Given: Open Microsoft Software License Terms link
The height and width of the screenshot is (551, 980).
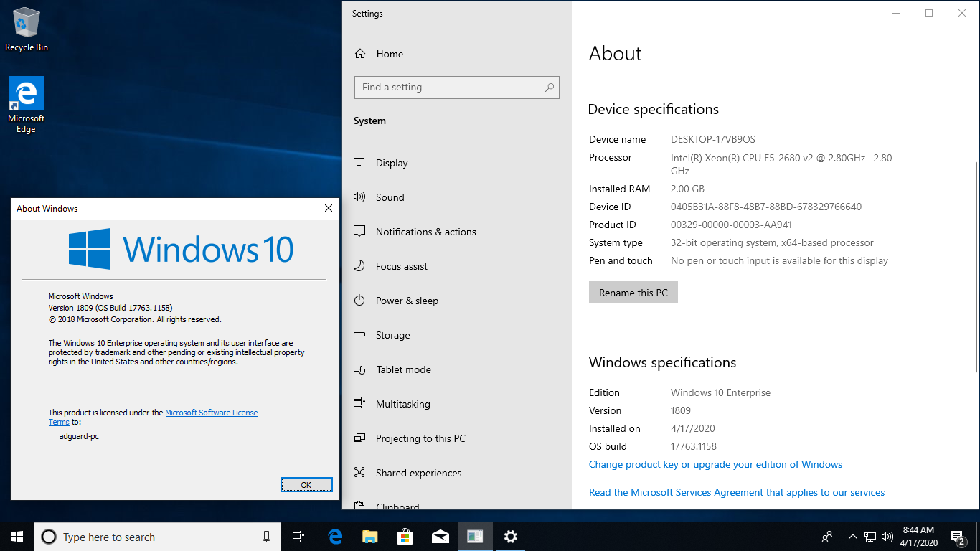Looking at the screenshot, I should [211, 413].
